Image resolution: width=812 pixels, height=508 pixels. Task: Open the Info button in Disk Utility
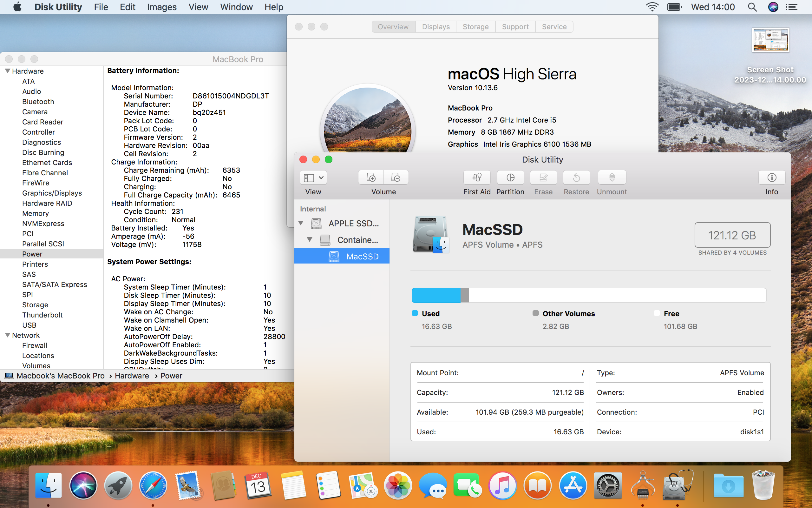pyautogui.click(x=772, y=177)
